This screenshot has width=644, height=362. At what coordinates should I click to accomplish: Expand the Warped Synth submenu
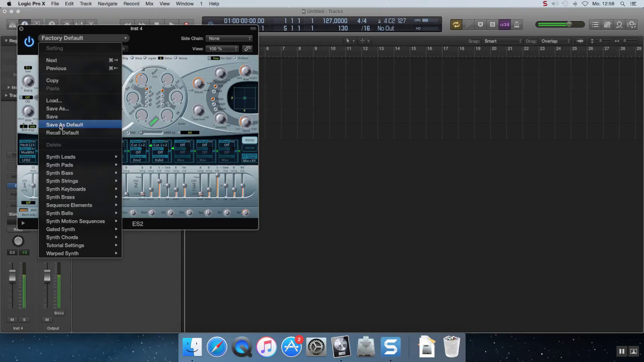click(x=80, y=253)
